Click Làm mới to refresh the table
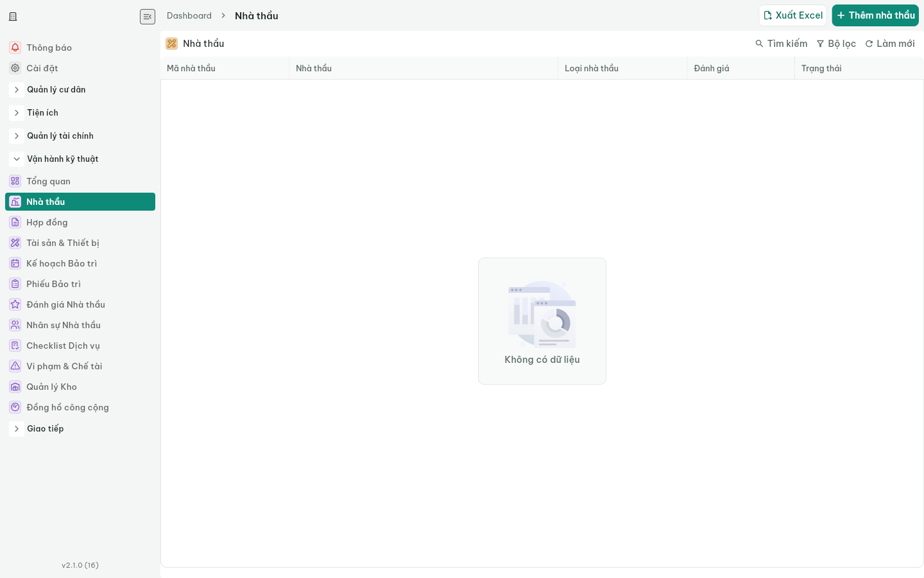The width and height of the screenshot is (924, 578). point(890,44)
